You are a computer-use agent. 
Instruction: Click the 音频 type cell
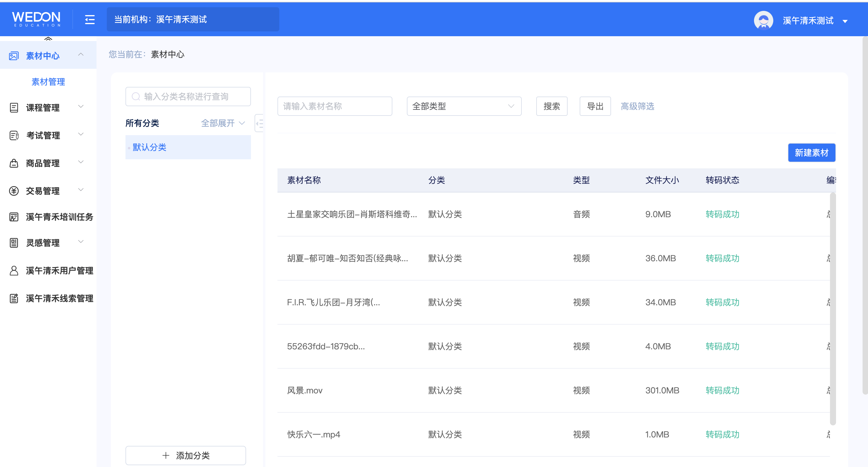point(581,214)
